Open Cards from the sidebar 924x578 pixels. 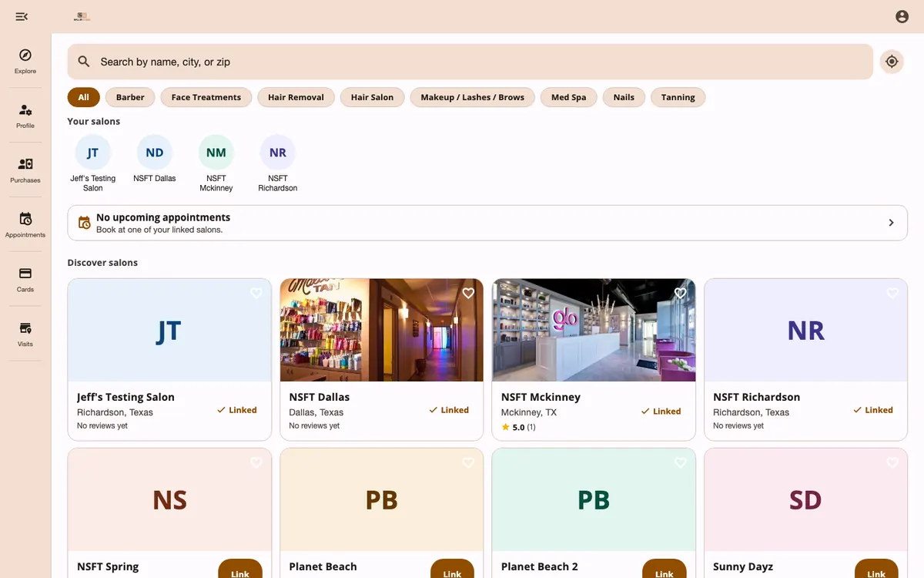[x=25, y=280]
